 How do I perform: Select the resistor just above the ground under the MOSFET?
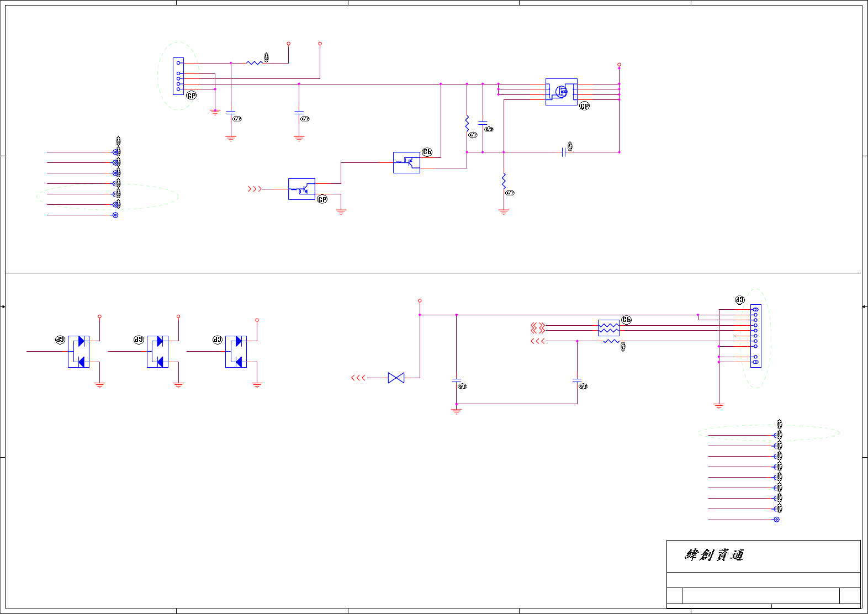(x=504, y=182)
